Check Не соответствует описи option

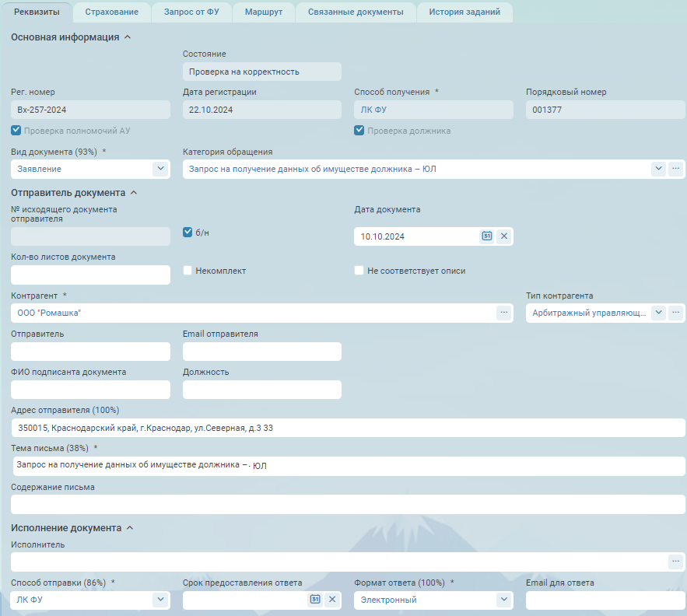(359, 271)
